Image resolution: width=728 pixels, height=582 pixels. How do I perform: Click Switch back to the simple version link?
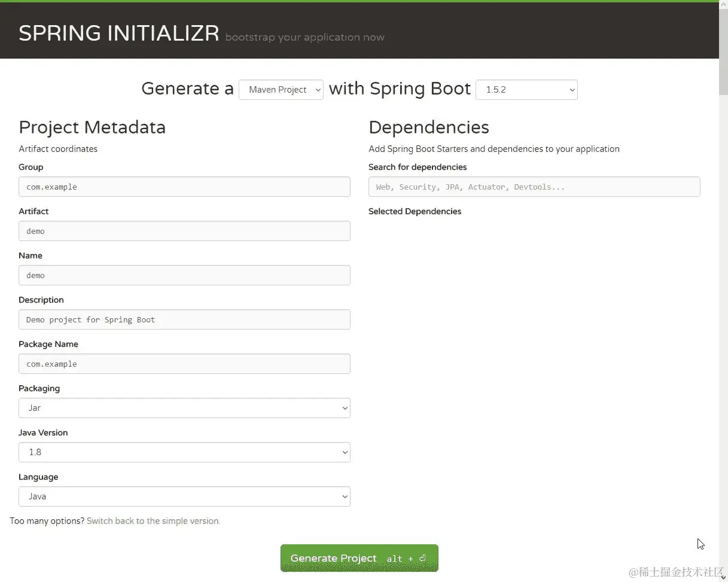pos(154,521)
